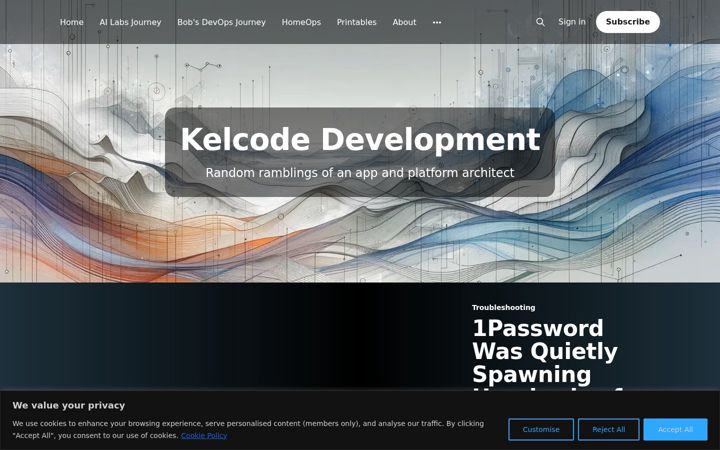This screenshot has width=720, height=450.
Task: Visit the About page
Action: point(404,22)
